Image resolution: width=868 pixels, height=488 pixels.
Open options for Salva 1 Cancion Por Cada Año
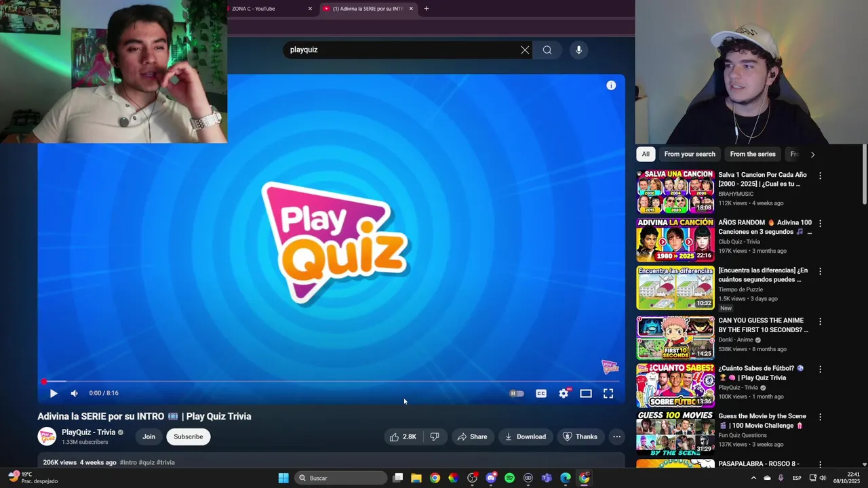click(820, 176)
